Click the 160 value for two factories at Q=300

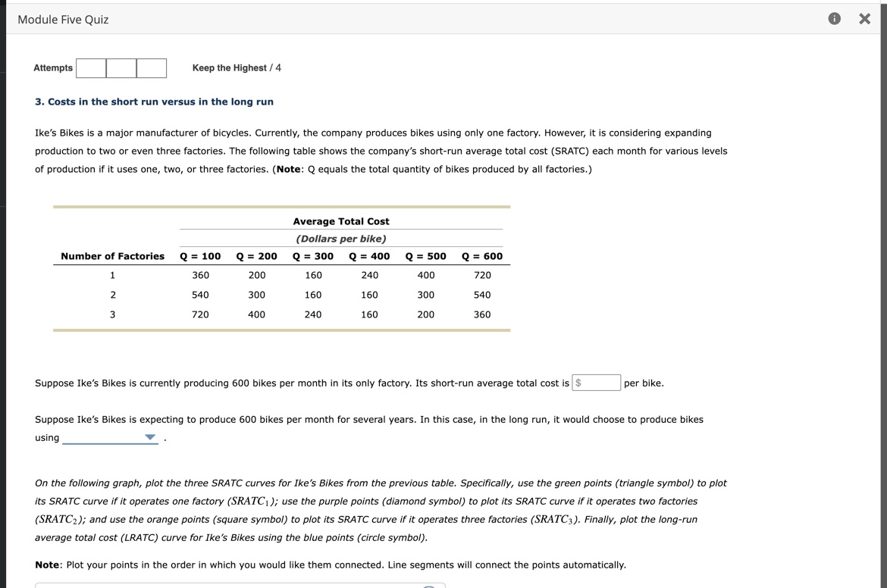[312, 295]
